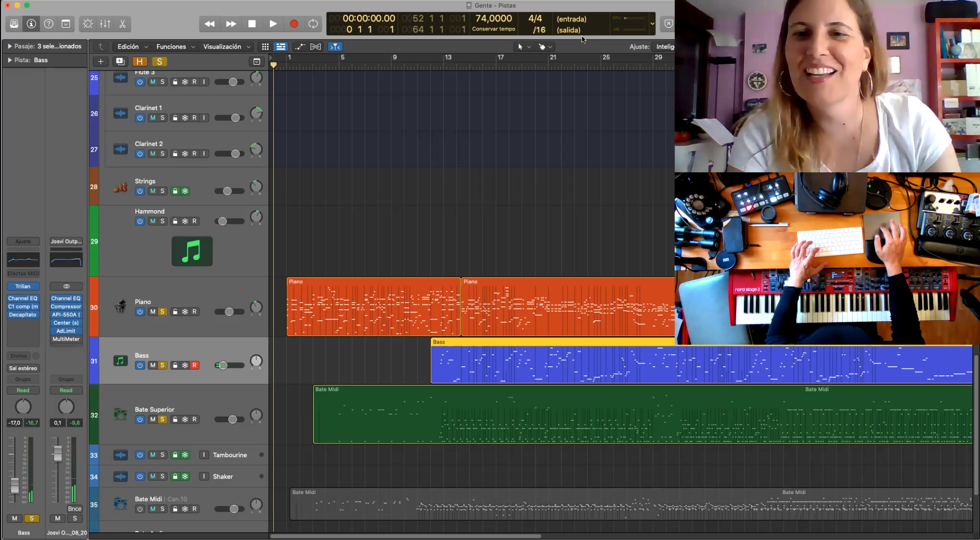The image size is (980, 540).
Task: Open the Funciones menu
Action: pyautogui.click(x=175, y=46)
